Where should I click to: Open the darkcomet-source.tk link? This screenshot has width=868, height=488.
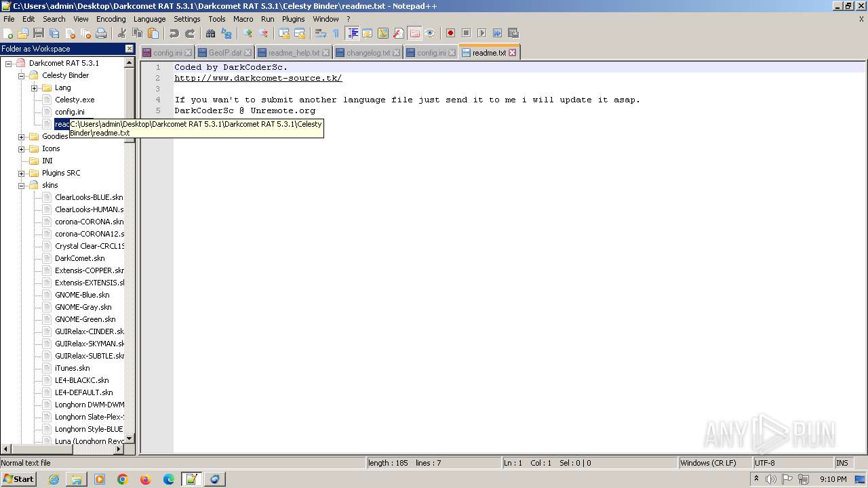coord(258,78)
